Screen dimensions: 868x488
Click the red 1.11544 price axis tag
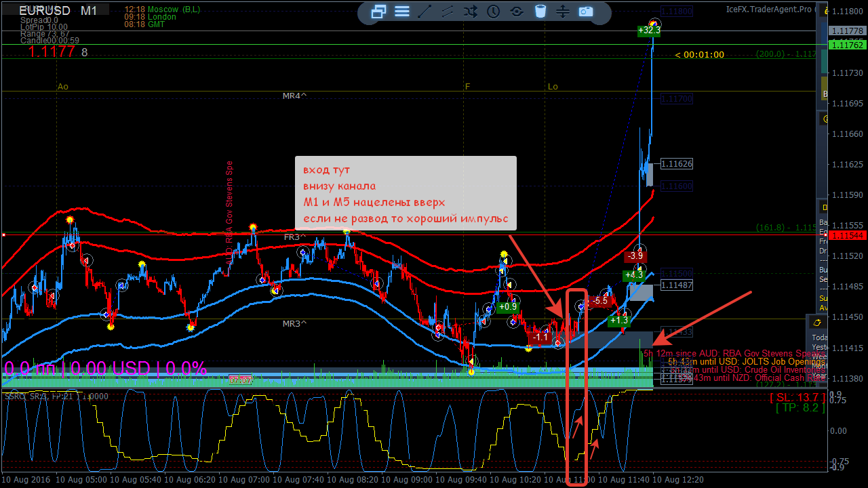(847, 235)
